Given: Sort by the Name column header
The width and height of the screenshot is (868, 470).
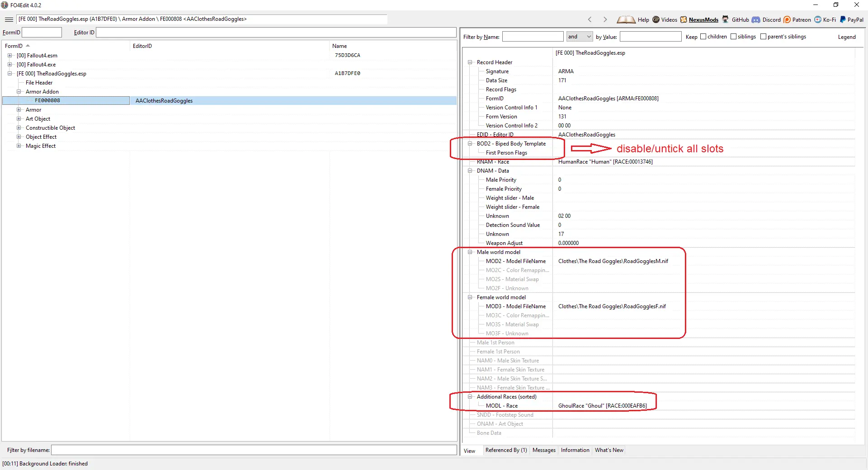Looking at the screenshot, I should pos(393,46).
